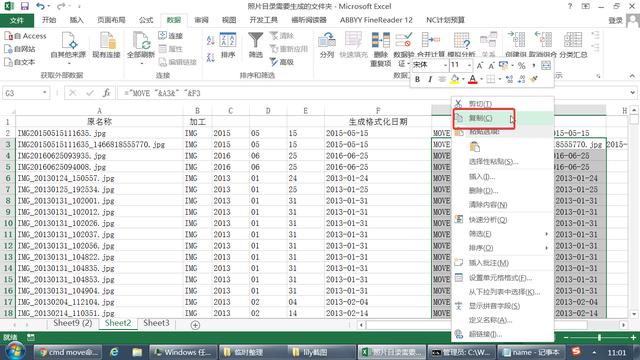Switch to the 开始 (Home) ribbon tab
640x360 pixels.
point(49,20)
